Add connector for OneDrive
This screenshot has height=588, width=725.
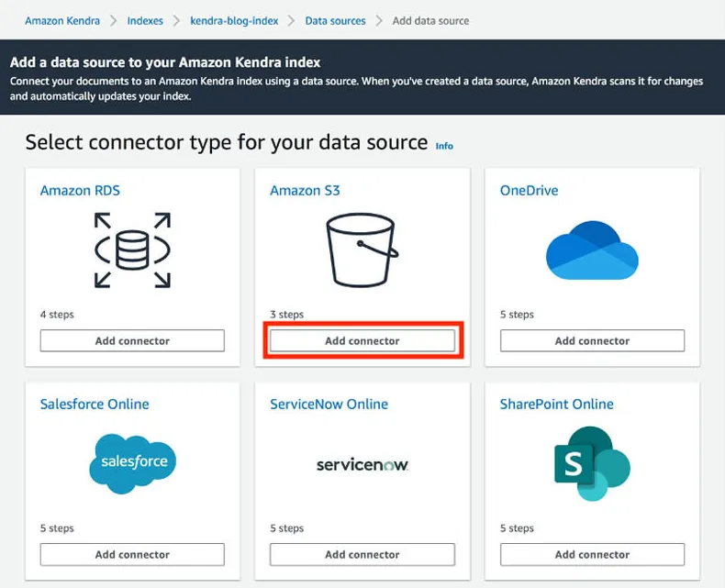[592, 340]
